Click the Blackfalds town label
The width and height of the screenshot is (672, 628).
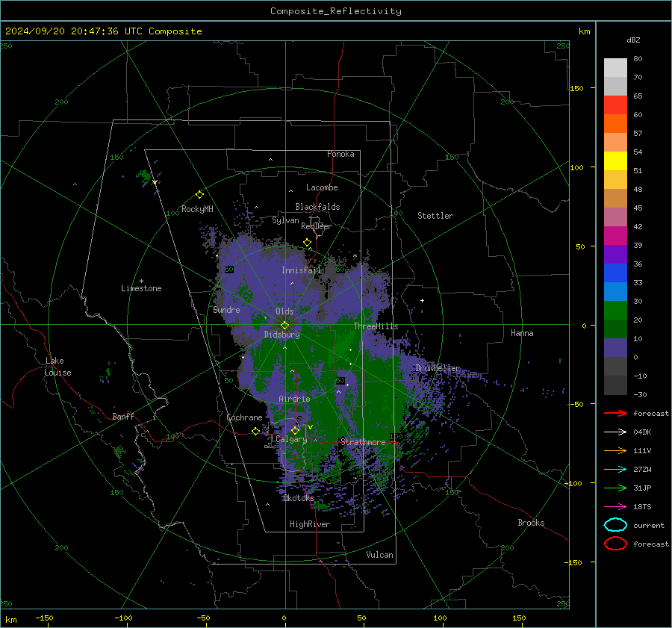[317, 207]
